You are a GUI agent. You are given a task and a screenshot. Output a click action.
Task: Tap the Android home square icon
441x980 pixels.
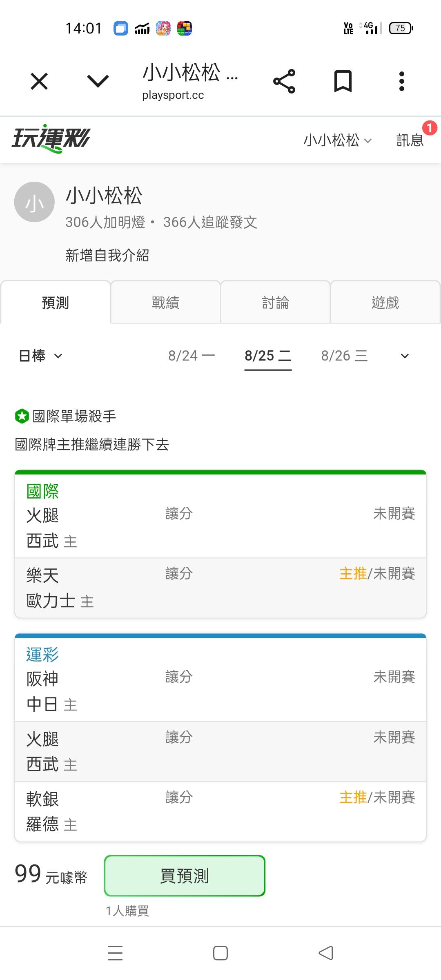[x=220, y=953]
